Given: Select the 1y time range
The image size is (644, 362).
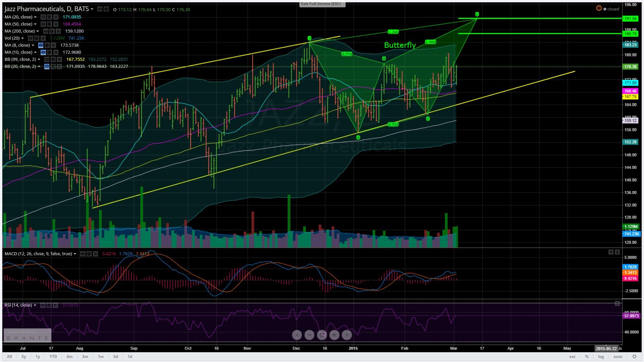Looking at the screenshot, I should pos(38,357).
